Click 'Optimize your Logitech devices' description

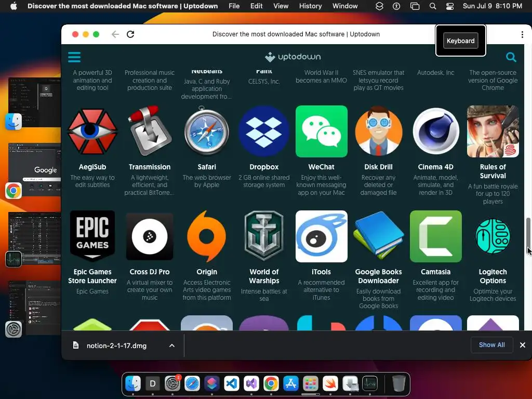(x=493, y=295)
